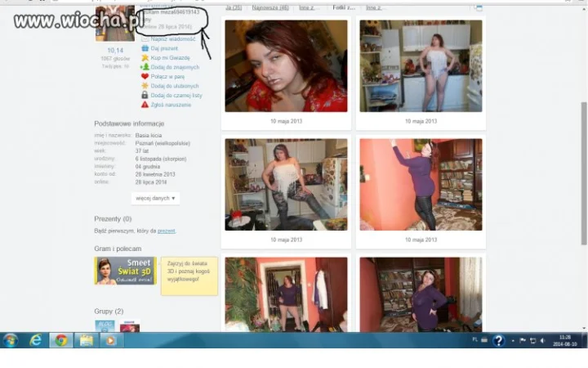Open the first group thumbnail under Grupy

105,325
